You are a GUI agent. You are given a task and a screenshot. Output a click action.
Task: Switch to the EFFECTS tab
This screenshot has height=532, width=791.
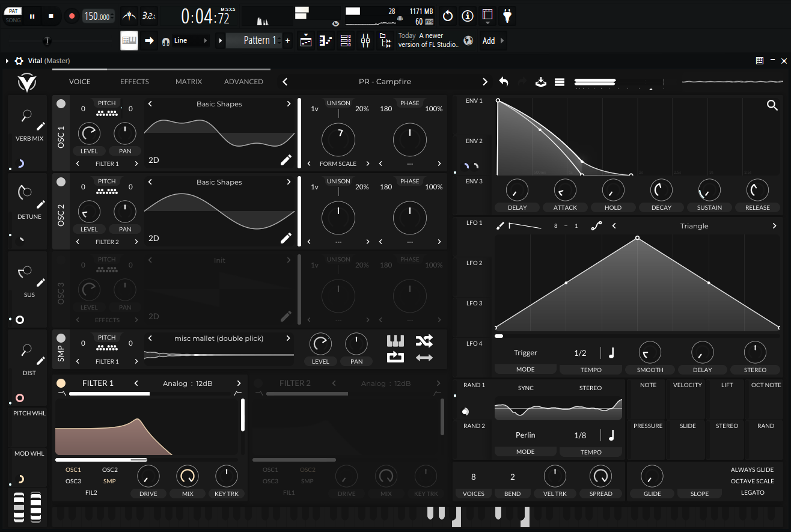tap(135, 82)
